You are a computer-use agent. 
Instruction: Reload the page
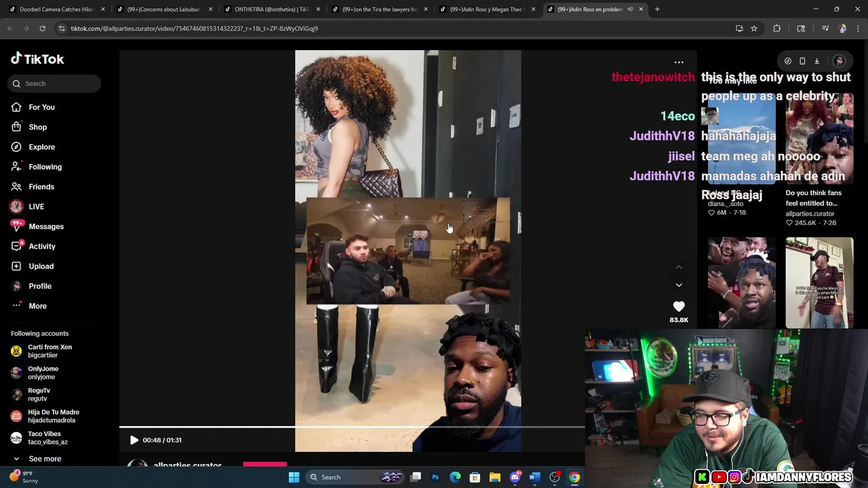[x=42, y=28]
